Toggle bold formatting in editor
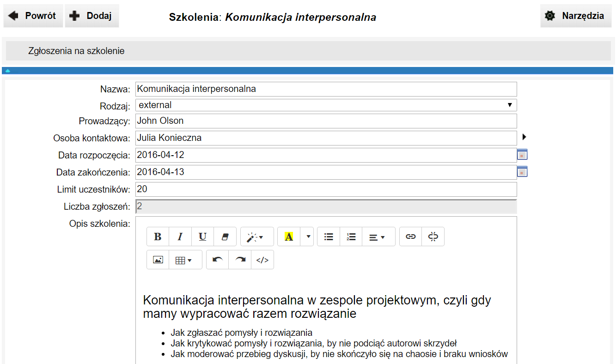Screen dimensions: 616x364 click(158, 237)
